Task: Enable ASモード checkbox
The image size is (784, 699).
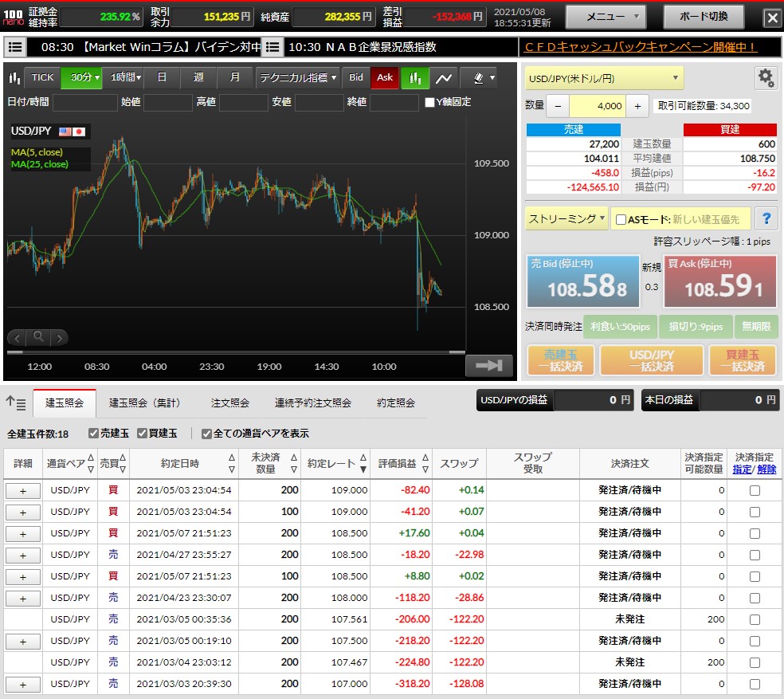Action: point(621,220)
